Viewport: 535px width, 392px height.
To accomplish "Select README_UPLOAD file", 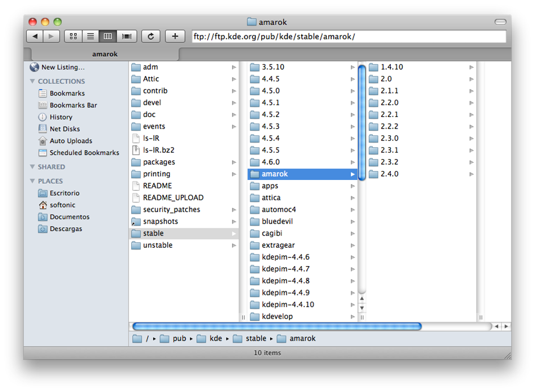I will tap(184, 198).
